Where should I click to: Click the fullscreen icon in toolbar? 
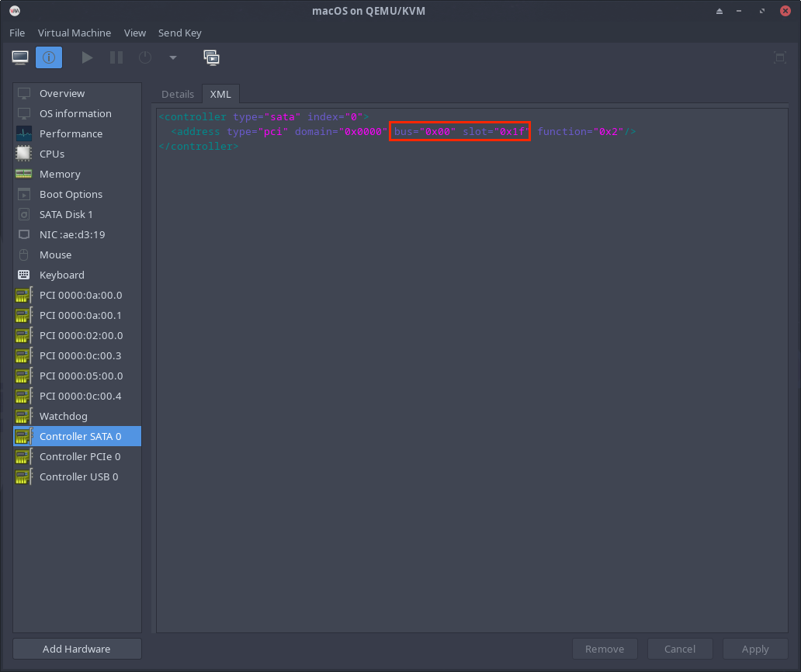780,57
